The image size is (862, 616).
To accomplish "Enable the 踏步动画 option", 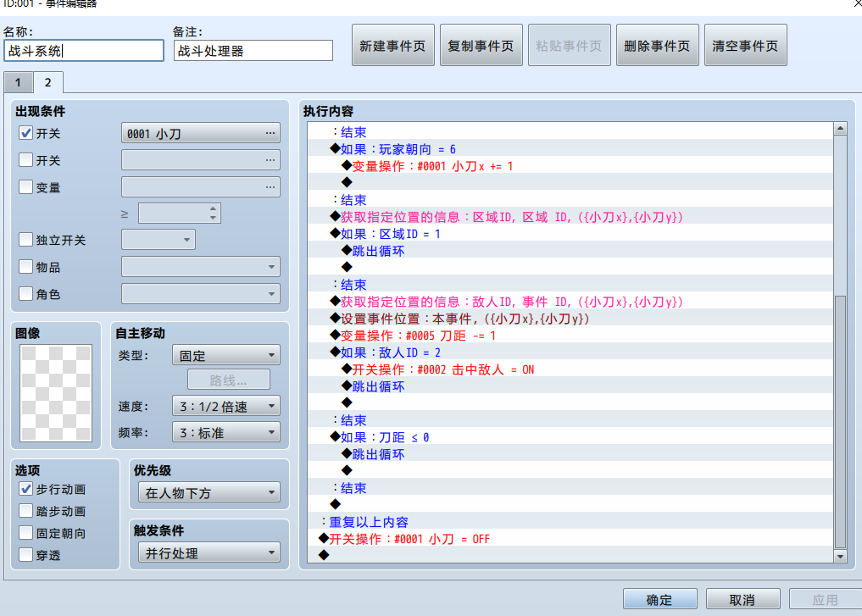I will click(x=25, y=511).
